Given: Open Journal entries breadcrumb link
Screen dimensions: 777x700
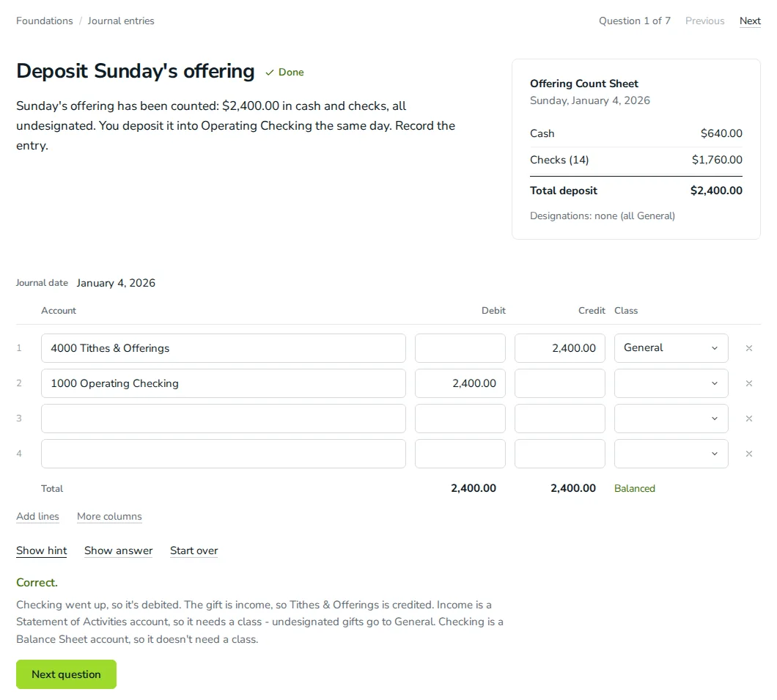Looking at the screenshot, I should tap(121, 21).
